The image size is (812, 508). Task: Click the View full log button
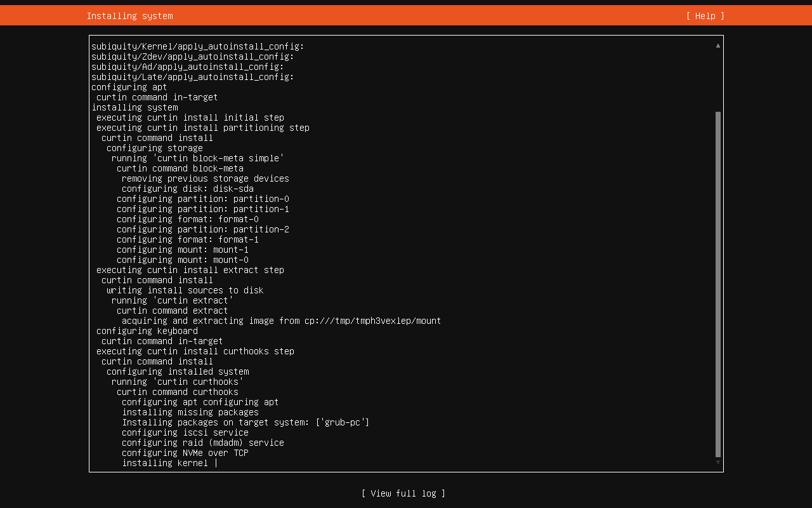[x=403, y=493]
